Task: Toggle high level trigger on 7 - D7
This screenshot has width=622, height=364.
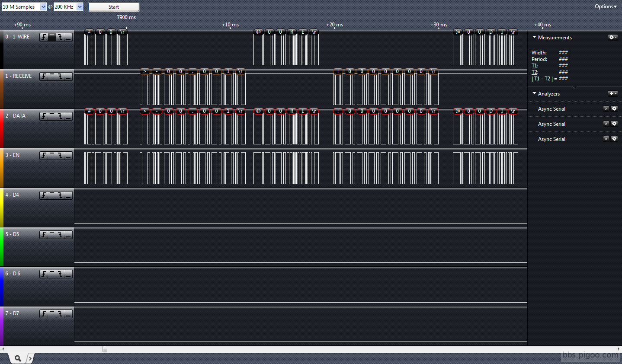Action: tap(52, 314)
